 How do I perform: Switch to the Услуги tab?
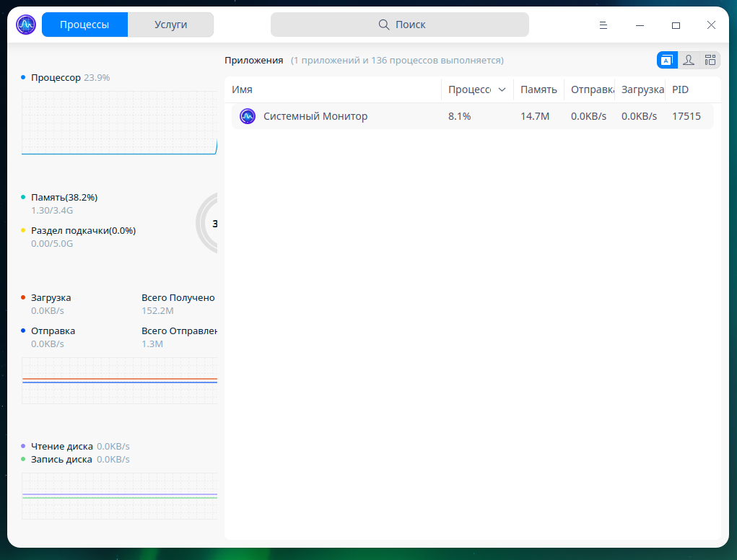(170, 25)
